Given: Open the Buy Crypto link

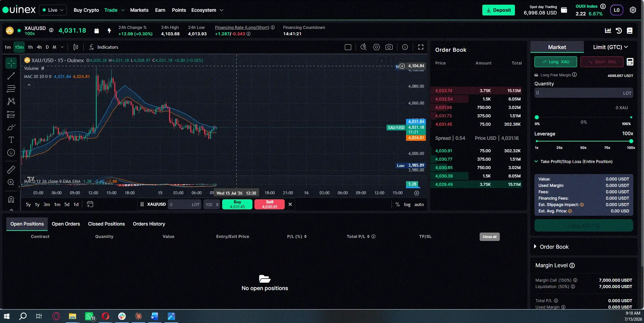Looking at the screenshot, I should (x=86, y=10).
